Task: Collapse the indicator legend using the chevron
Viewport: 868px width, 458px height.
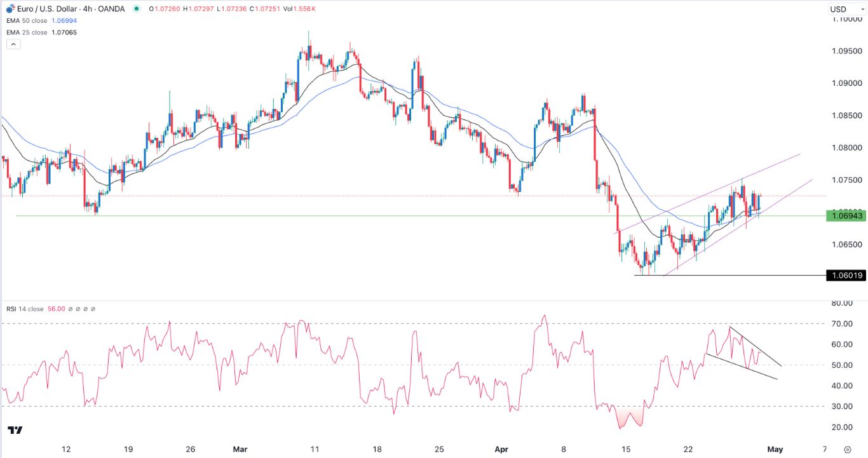Action: point(13,44)
